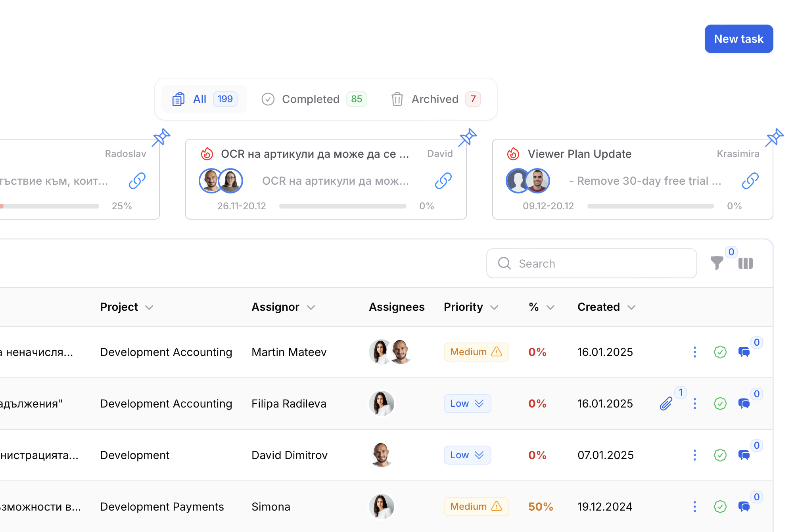Sort by the Created column
Viewport: 794px width, 532px height.
coord(606,307)
